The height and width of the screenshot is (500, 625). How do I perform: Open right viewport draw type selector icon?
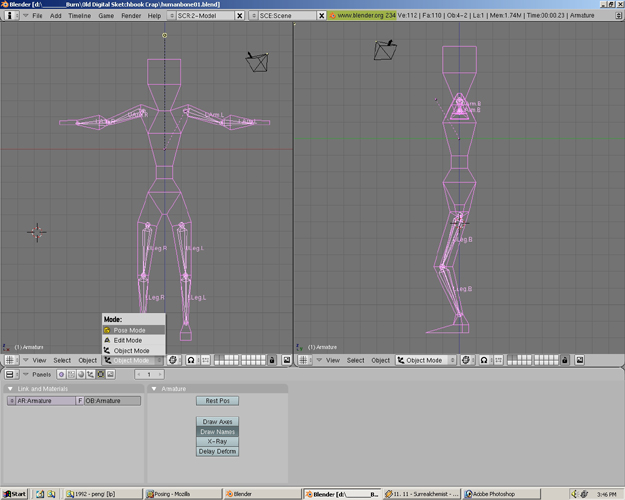(x=467, y=360)
